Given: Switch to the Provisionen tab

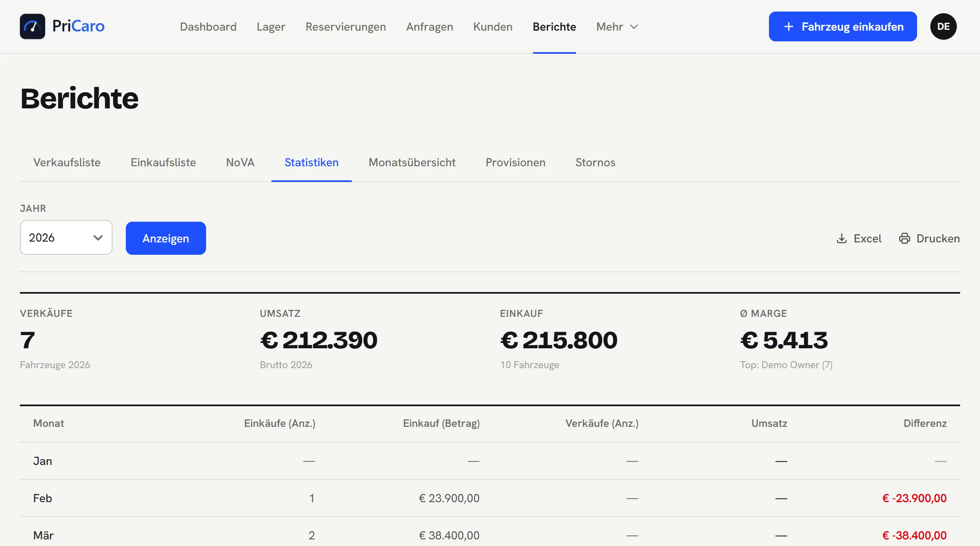Looking at the screenshot, I should [x=515, y=162].
